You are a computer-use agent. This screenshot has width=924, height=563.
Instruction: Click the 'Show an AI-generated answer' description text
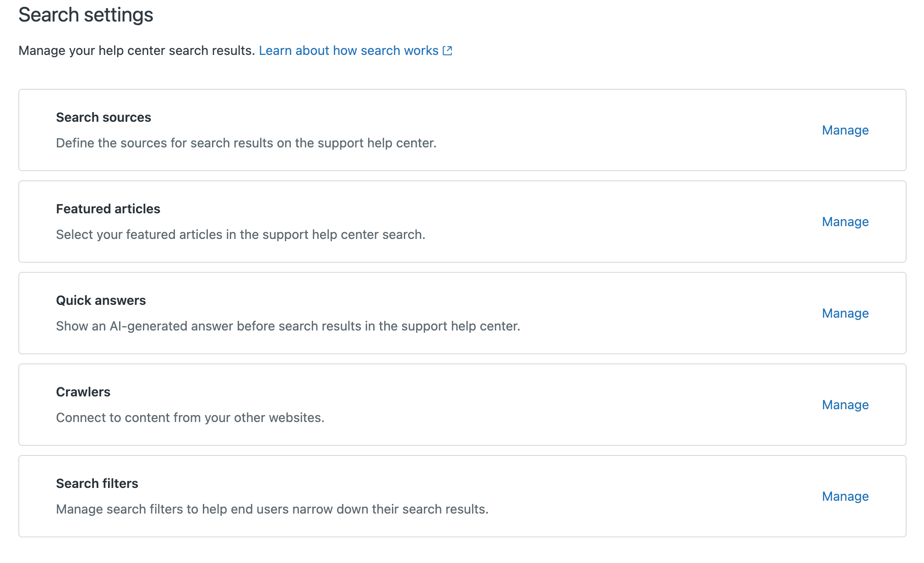coord(288,326)
